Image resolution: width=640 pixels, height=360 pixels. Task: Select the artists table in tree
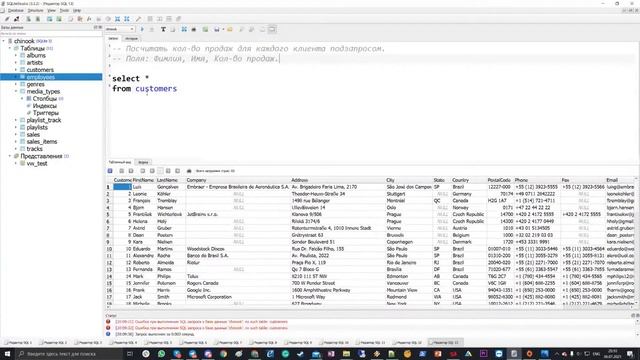34,62
